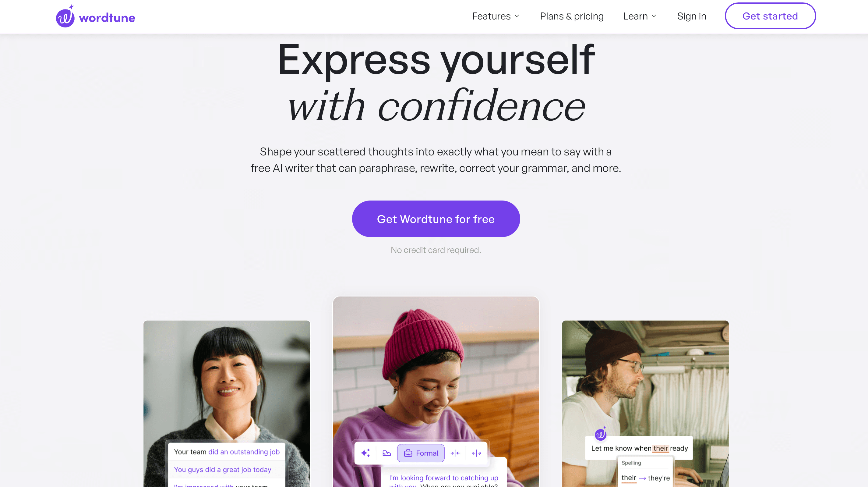The width and height of the screenshot is (868, 487).
Task: Expand the Learn dropdown menu
Action: (x=640, y=16)
